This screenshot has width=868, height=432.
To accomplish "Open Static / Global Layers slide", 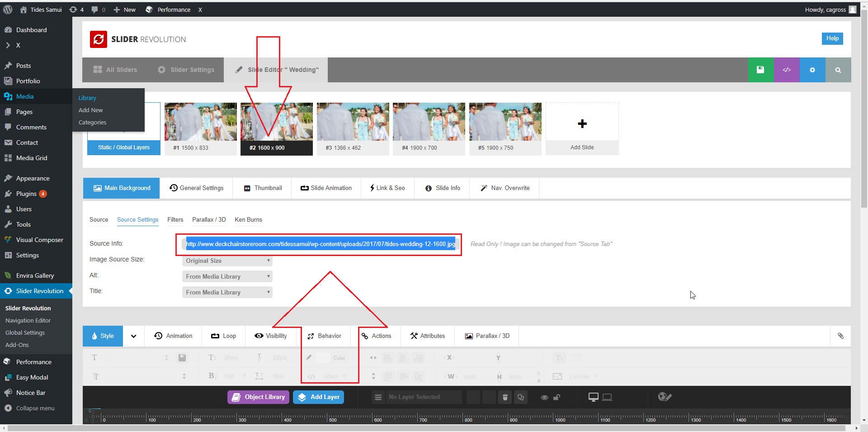I will click(123, 147).
